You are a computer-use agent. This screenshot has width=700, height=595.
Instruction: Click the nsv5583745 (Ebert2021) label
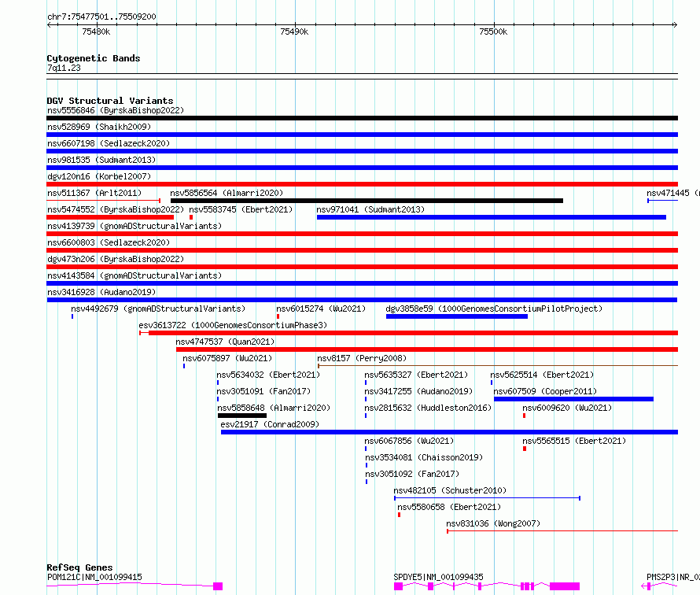(241, 209)
